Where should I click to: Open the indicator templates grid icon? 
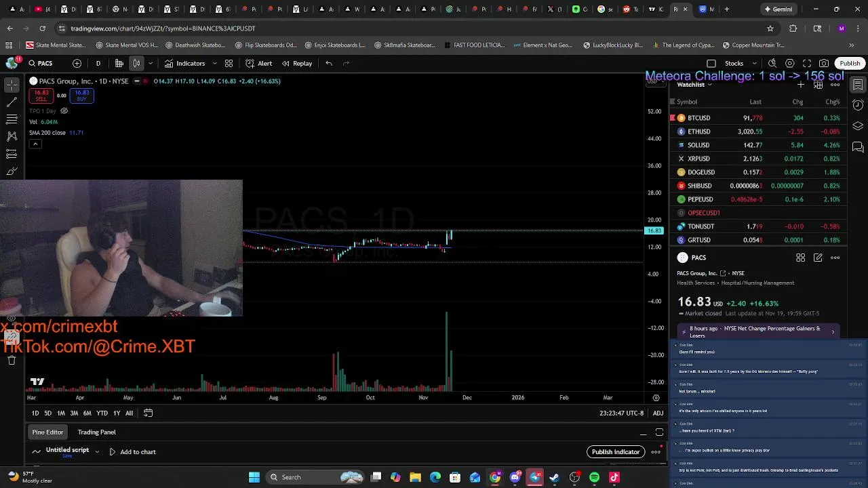tap(229, 63)
